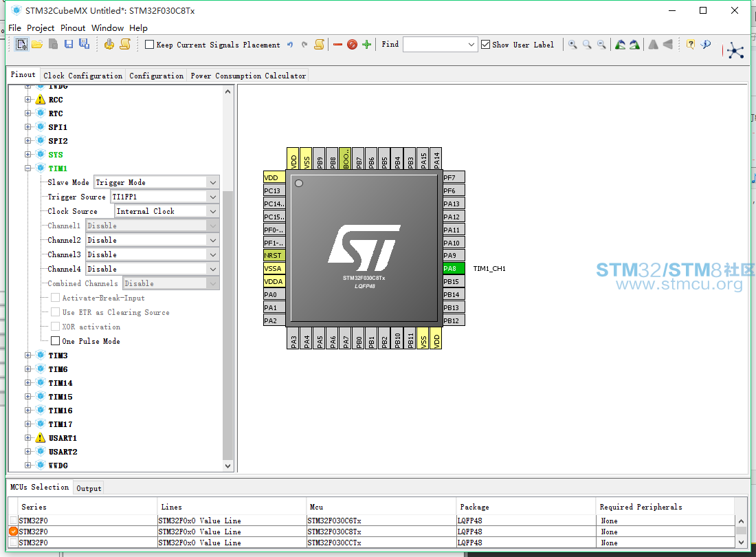Click the first magnifier zoom icon
The height and width of the screenshot is (557, 756).
point(572,45)
